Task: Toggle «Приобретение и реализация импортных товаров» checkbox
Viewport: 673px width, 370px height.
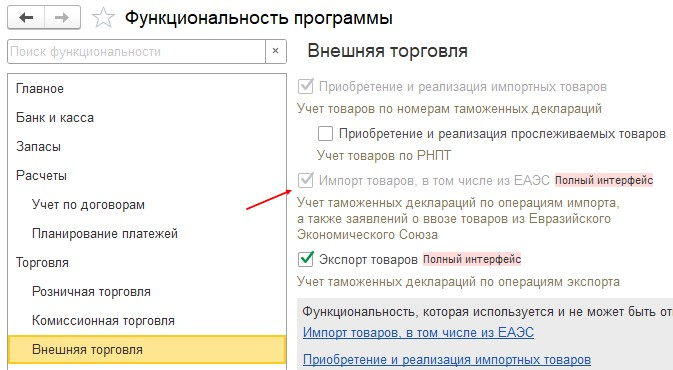Action: point(305,86)
